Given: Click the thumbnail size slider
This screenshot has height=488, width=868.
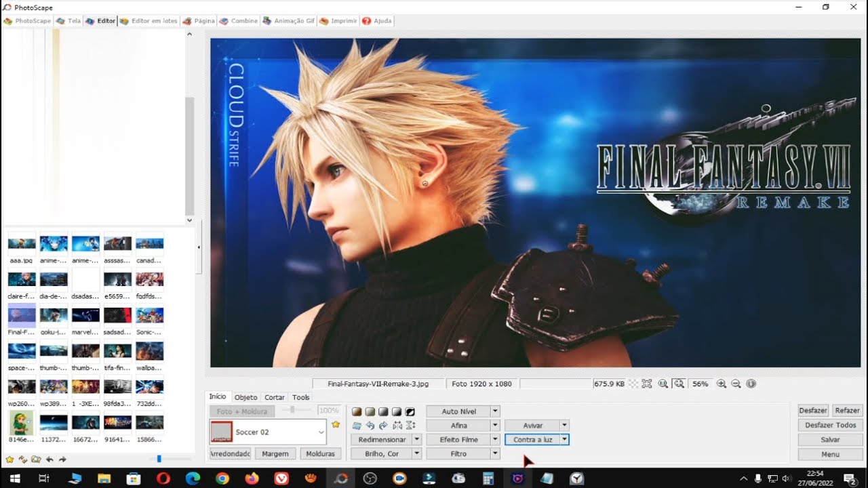Looking at the screenshot, I should [x=159, y=459].
